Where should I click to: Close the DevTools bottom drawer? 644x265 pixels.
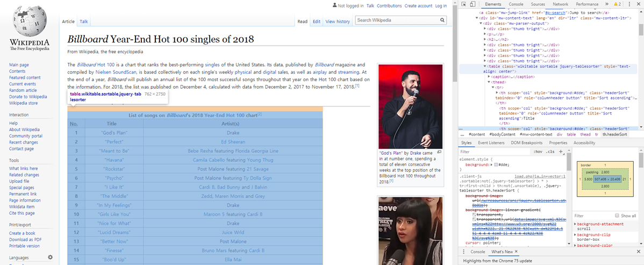638,252
